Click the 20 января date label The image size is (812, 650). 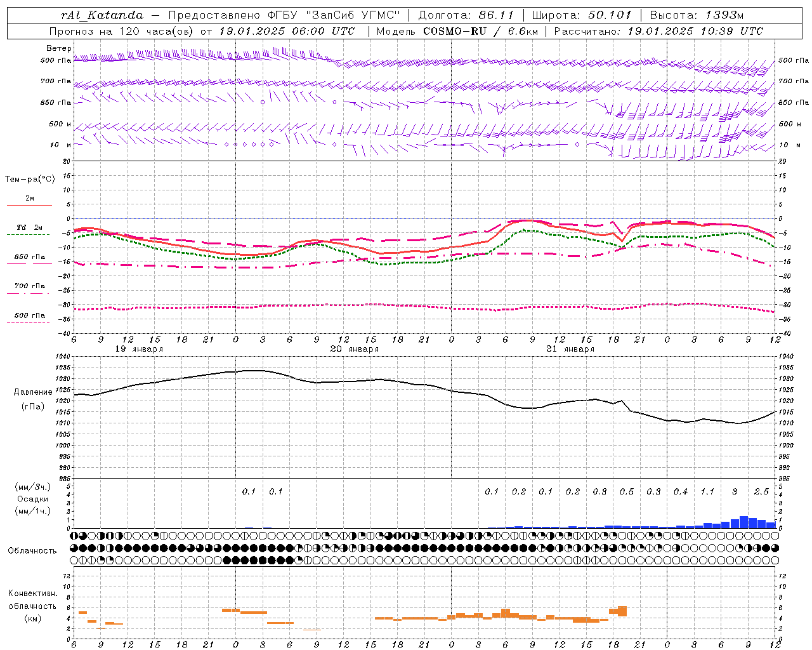(x=355, y=349)
